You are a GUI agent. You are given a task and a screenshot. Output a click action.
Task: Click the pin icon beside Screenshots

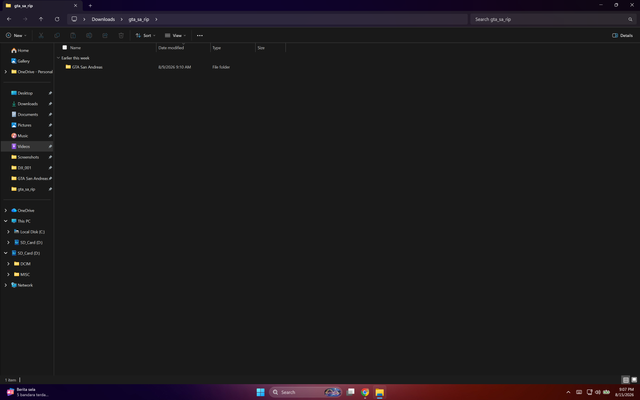[50, 157]
